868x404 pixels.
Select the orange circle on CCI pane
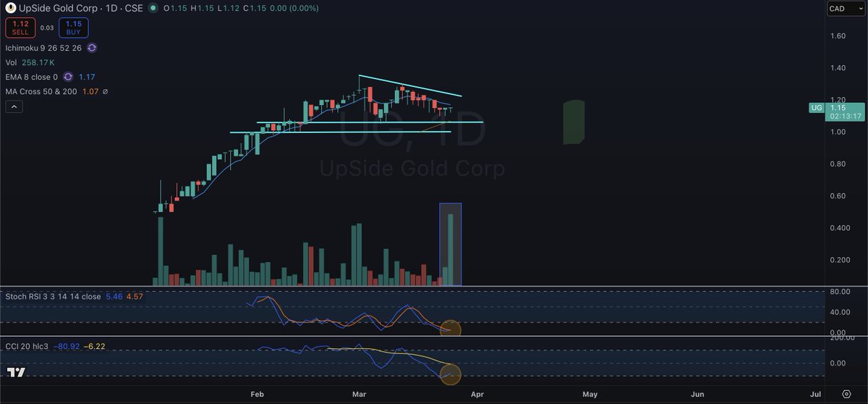coord(451,374)
